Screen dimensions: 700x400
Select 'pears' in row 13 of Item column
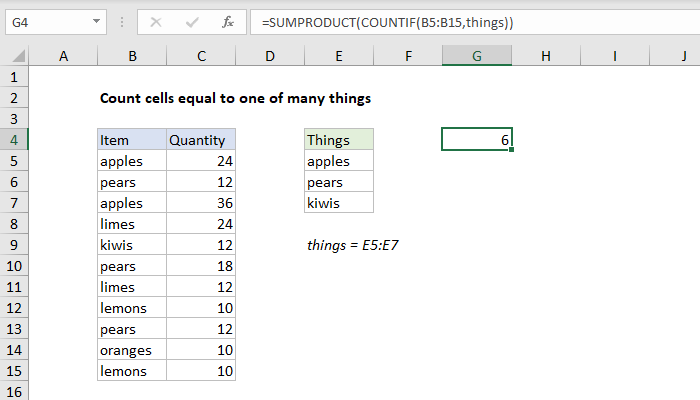tap(132, 329)
